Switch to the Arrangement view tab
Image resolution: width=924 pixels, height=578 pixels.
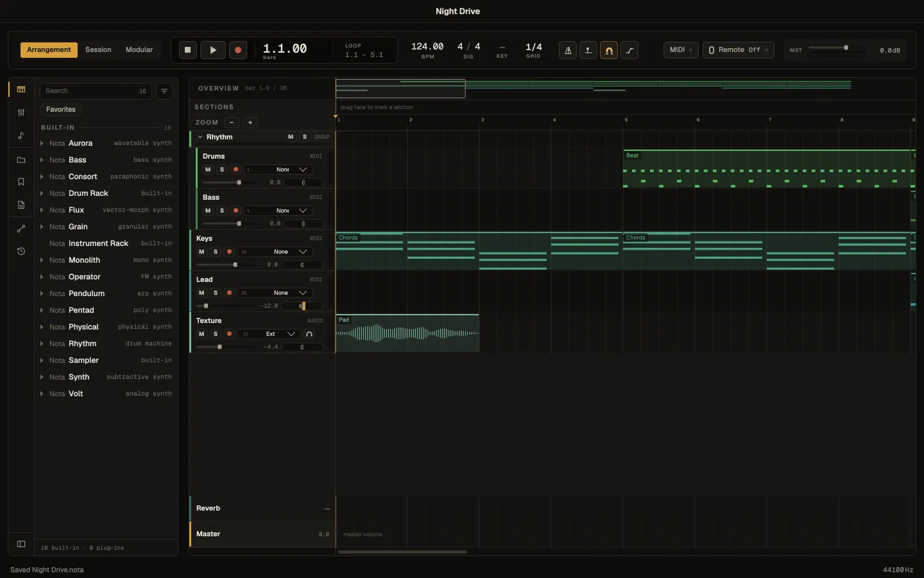coord(49,50)
